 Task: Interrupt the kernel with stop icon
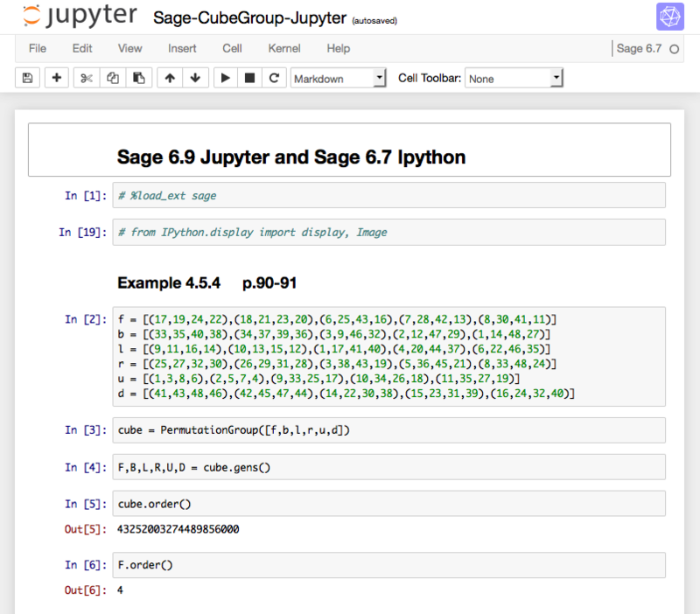pos(250,78)
